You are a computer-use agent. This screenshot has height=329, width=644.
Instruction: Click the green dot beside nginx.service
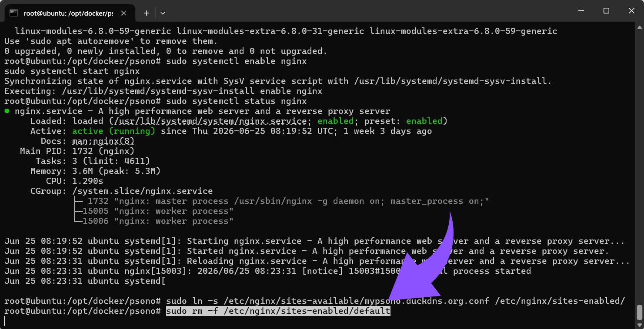pos(7,111)
